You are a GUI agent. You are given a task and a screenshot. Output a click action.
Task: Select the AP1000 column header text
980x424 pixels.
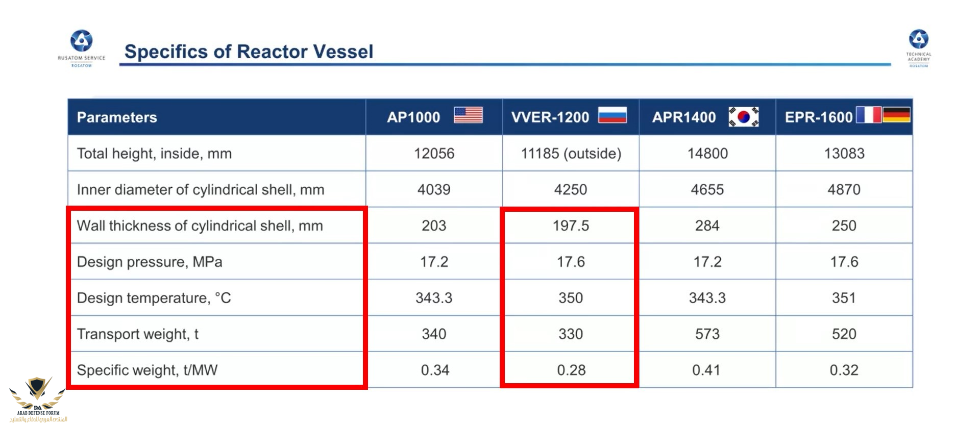pos(413,117)
